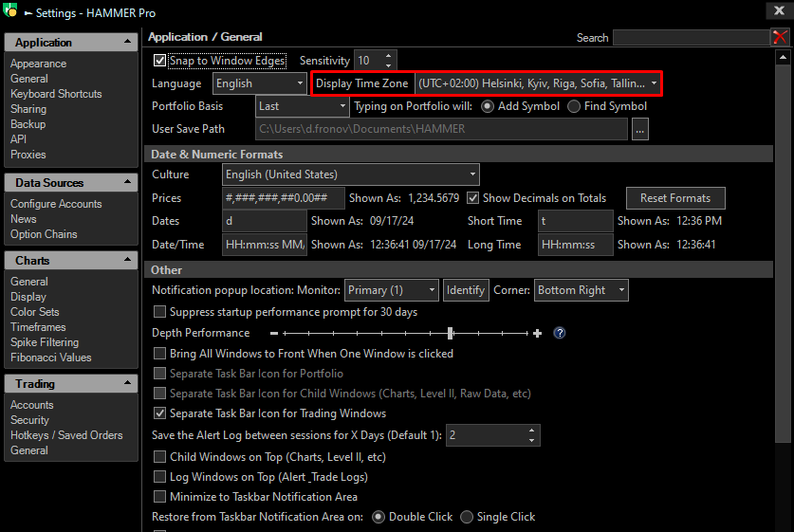This screenshot has width=794, height=532.
Task: Decrease Alert Log days stepper down arrow
Action: [x=531, y=440]
